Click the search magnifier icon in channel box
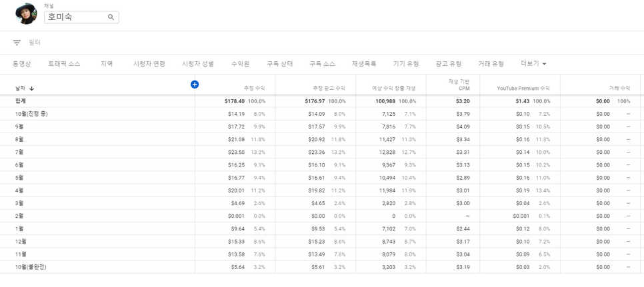The height and width of the screenshot is (287, 644). 111,17
